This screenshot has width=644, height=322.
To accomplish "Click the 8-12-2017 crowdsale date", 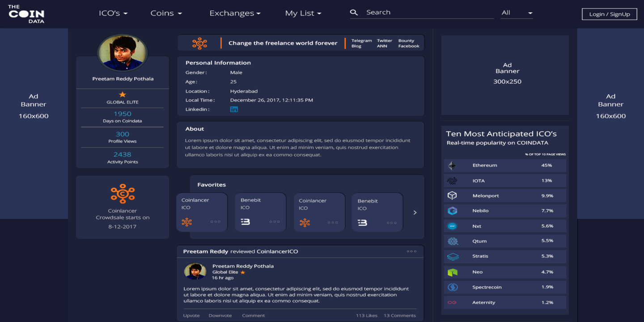I will [x=122, y=227].
